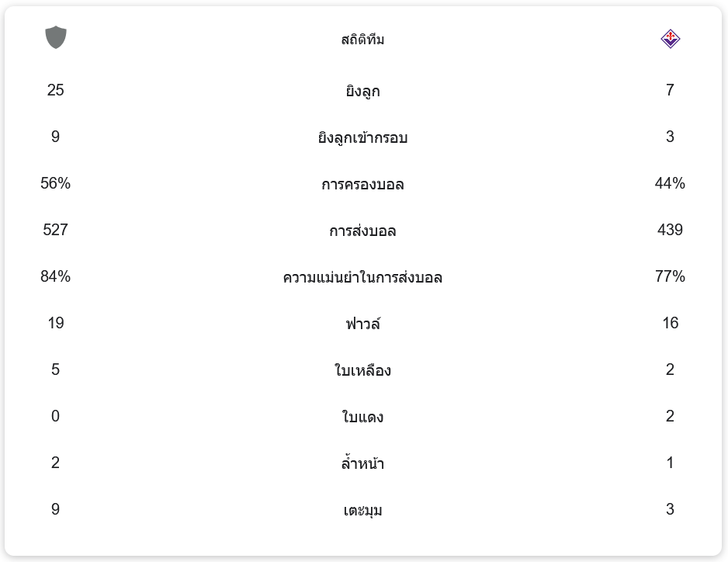Click away fouls value 16
Image resolution: width=728 pixels, height=562 pixels.
coord(670,323)
